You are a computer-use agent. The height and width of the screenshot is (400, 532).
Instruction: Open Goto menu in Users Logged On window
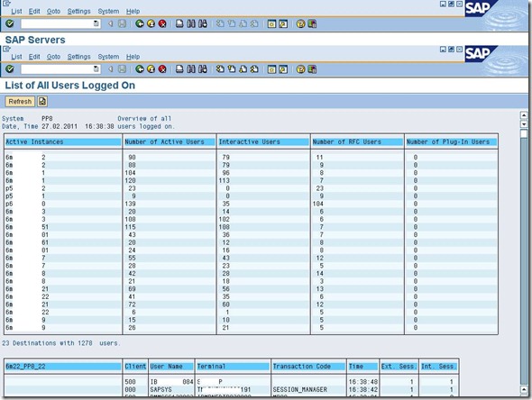(53, 57)
